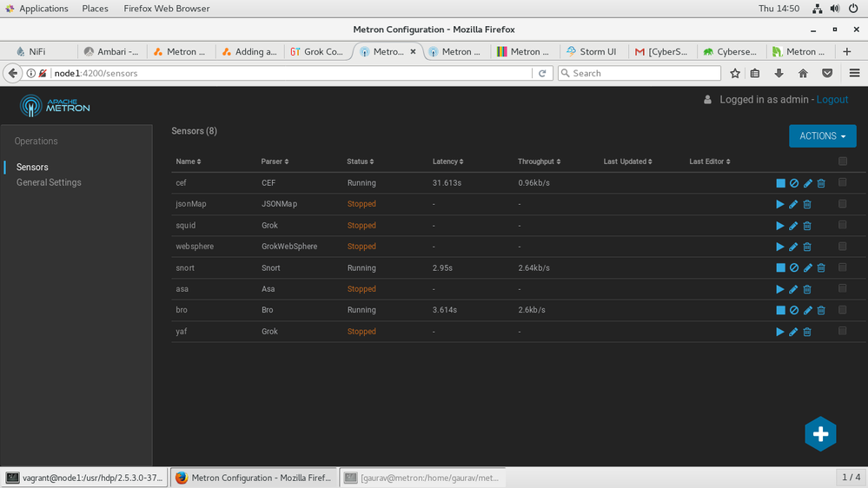Screen dimensions: 868x488
Task: Edit the squid sensor
Action: pyautogui.click(x=793, y=226)
